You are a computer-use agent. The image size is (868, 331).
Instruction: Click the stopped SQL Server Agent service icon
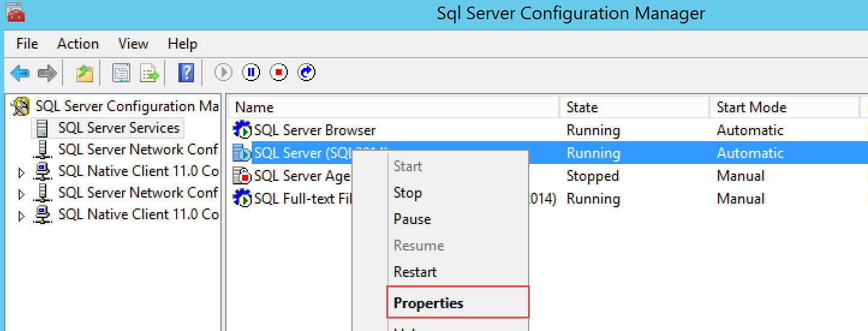coord(242,175)
